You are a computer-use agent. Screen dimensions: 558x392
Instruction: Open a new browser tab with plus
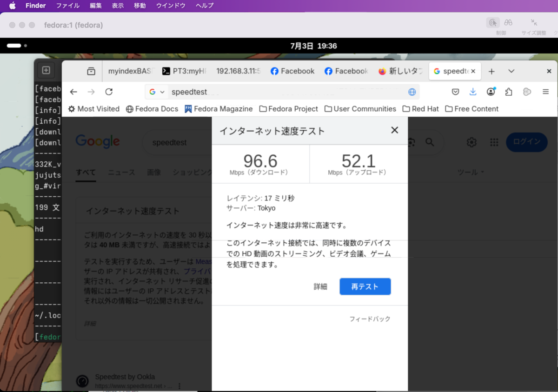[x=492, y=71]
